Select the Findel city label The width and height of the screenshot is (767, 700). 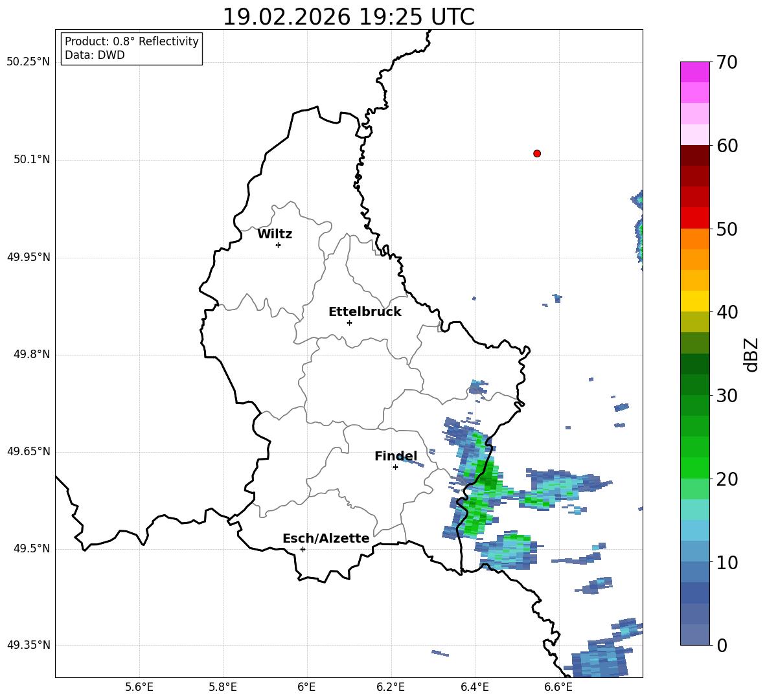(396, 456)
